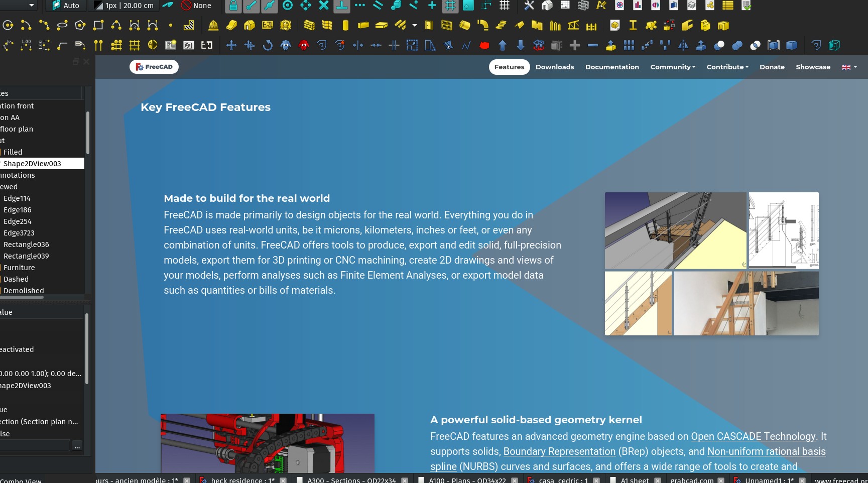Toggle the Draft snap lock

tap(233, 6)
